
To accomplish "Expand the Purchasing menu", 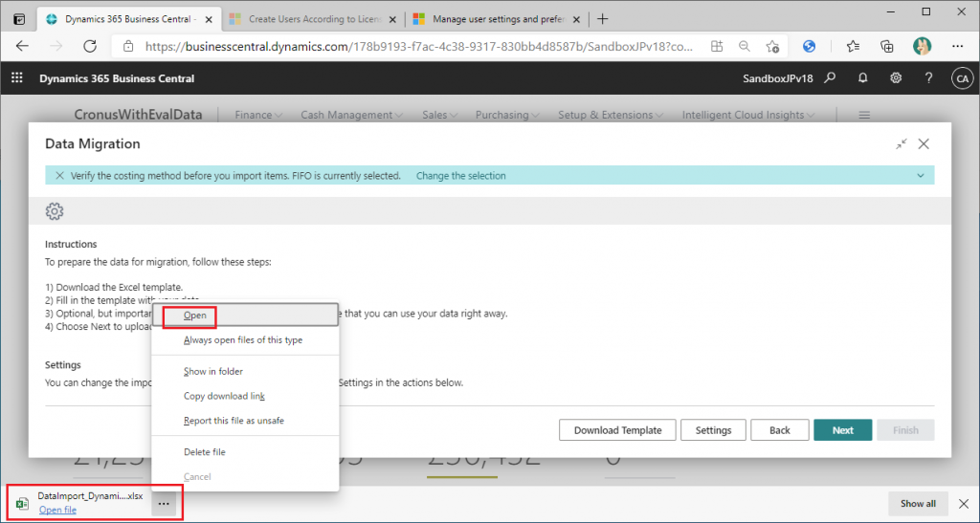I will point(507,115).
